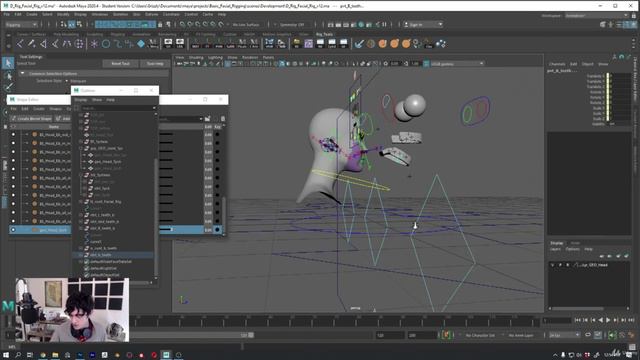The width and height of the screenshot is (640, 360).
Task: Click the circle curve shelf icon
Action: (x=106, y=43)
